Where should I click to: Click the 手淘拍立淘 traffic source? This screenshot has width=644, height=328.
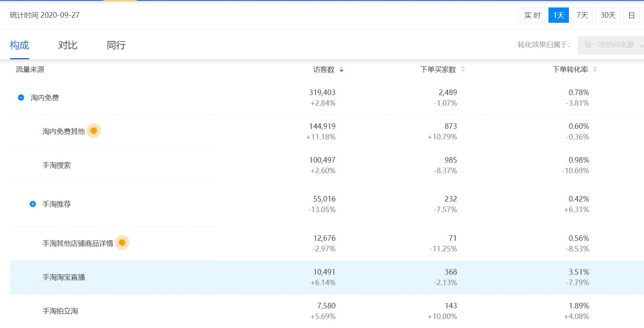(x=60, y=311)
